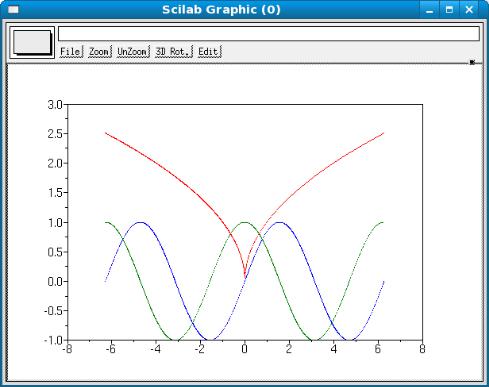This screenshot has width=489, height=387.
Task: Maximize the Scilab Graphic window
Action: click(x=449, y=10)
